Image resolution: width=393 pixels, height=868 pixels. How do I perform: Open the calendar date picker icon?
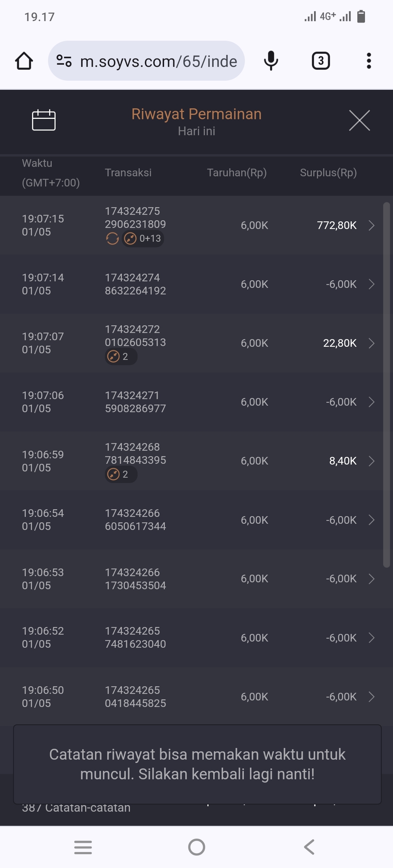pos(44,120)
